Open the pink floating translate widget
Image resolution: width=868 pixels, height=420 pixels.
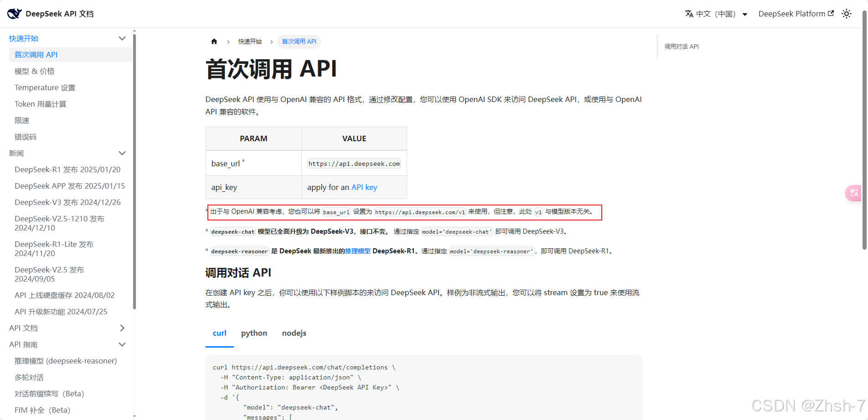point(854,193)
